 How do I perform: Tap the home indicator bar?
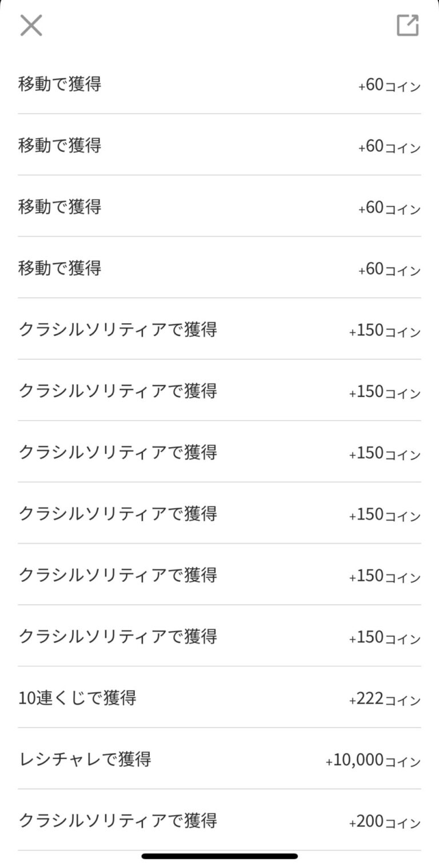click(x=219, y=856)
